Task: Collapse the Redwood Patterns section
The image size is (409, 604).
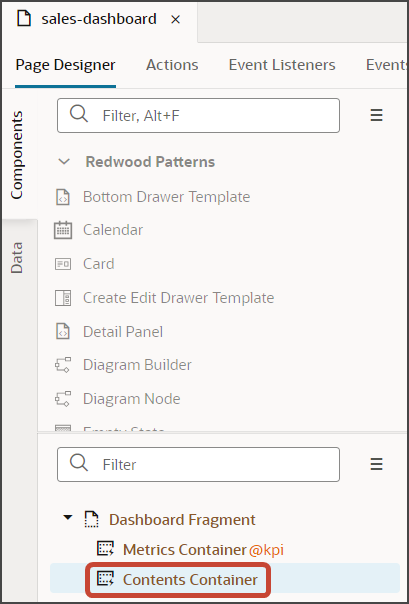Action: click(x=64, y=162)
